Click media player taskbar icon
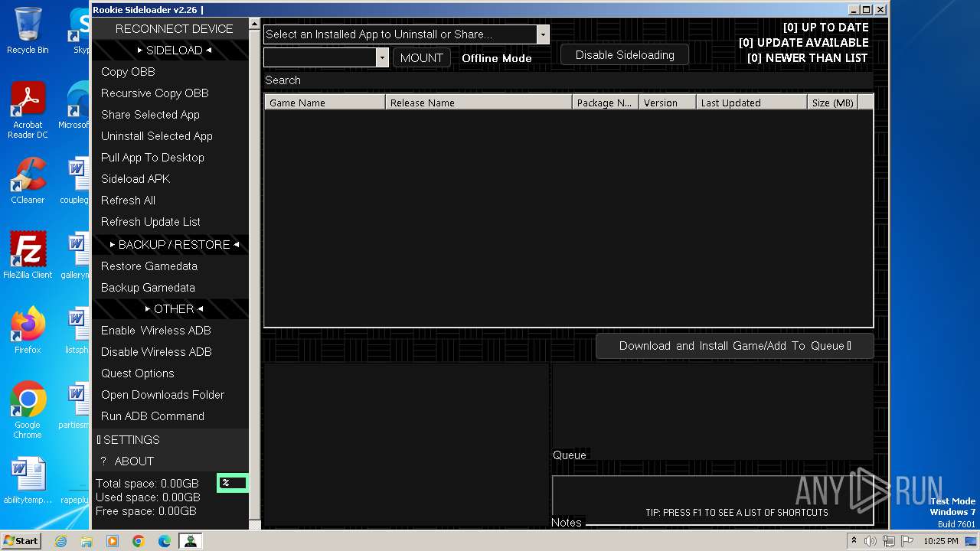Image resolution: width=980 pixels, height=551 pixels. coord(113,541)
